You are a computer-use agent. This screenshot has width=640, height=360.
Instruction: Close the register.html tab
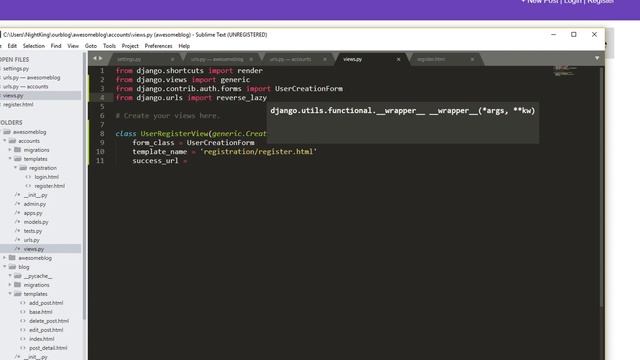coord(472,60)
